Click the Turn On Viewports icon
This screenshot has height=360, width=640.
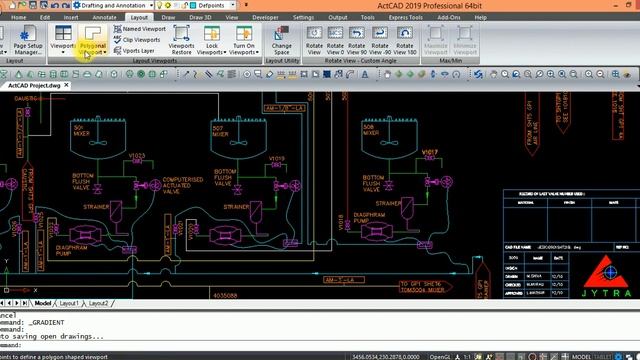click(x=244, y=33)
